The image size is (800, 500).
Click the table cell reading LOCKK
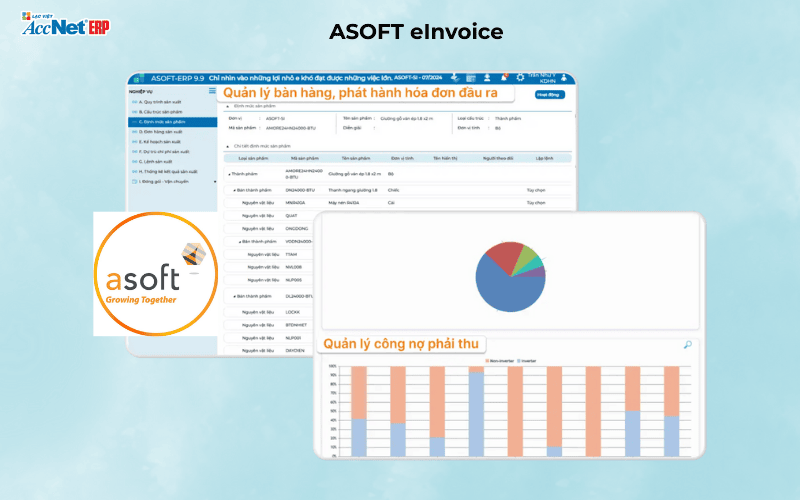(x=292, y=312)
